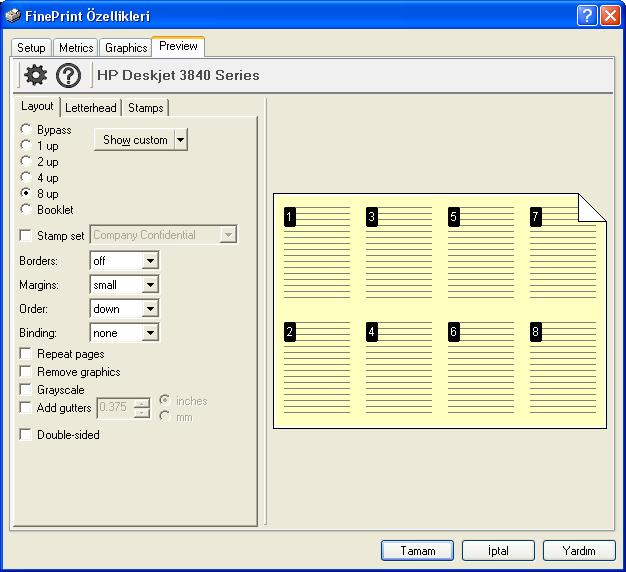Image resolution: width=626 pixels, height=572 pixels.
Task: Decrease gutter value with down stepper
Action: pos(142,413)
